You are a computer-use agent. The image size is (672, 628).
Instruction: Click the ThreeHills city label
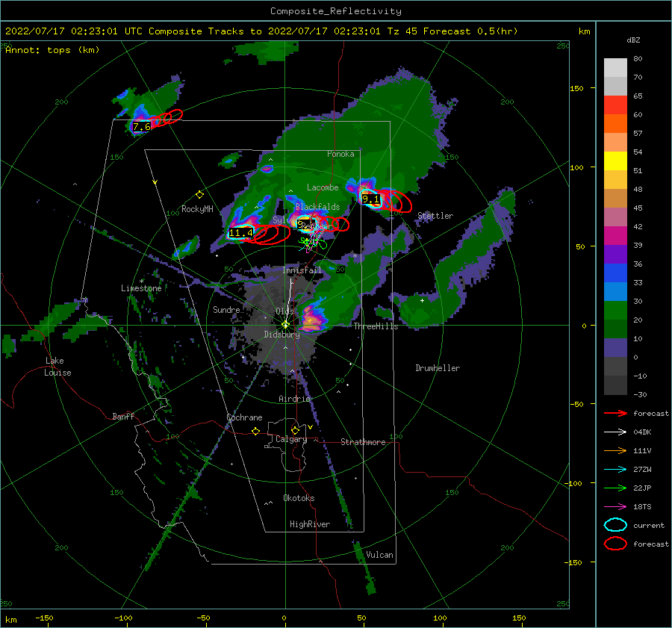click(x=376, y=326)
